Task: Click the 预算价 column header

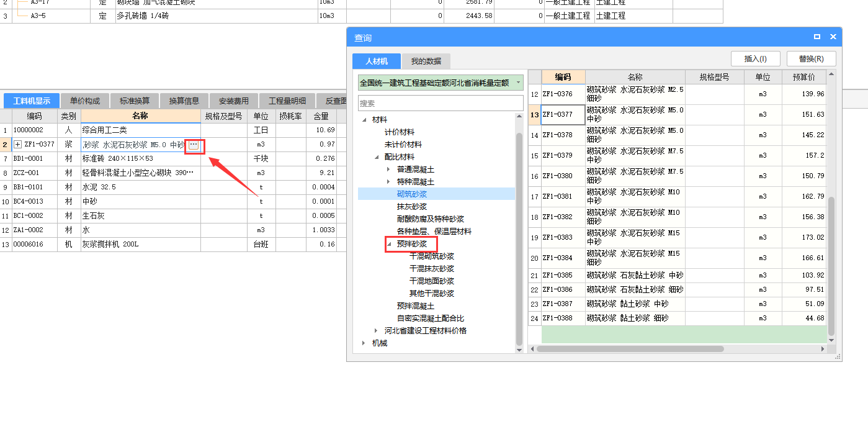Action: [803, 77]
